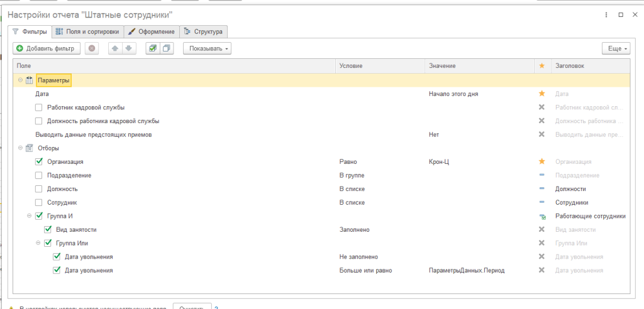The height and width of the screenshot is (309, 644).
Task: Switch to Поля и сортировки tab
Action: [x=87, y=31]
